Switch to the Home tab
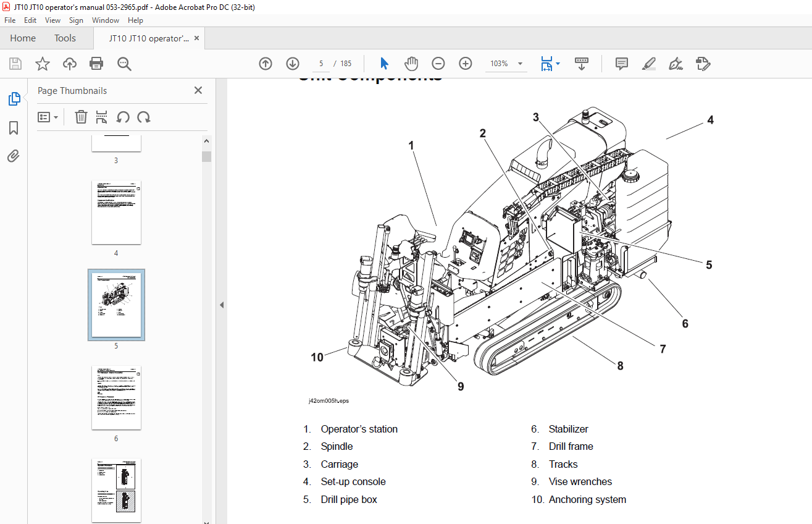The width and height of the screenshot is (812, 524). [23, 38]
